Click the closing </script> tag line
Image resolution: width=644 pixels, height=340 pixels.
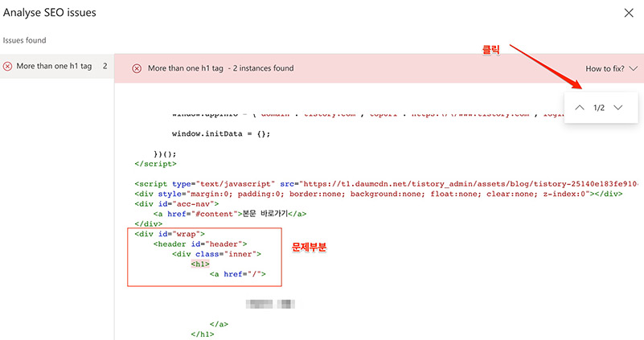155,164
